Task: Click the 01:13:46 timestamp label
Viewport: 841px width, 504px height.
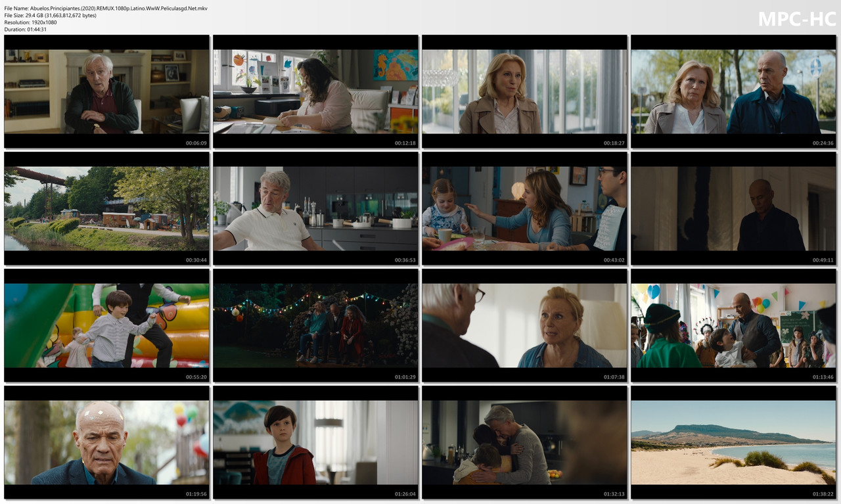Action: [823, 377]
